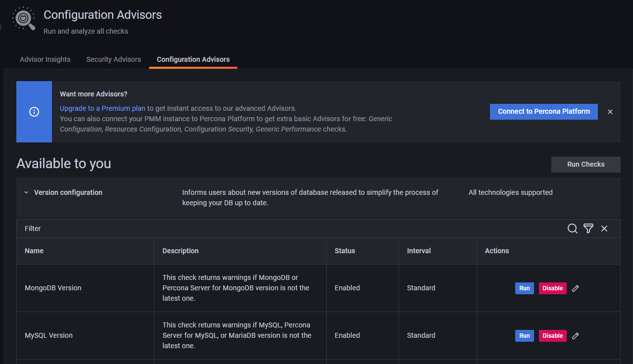Dismiss the Want more Advisors banner
The image size is (633, 364).
[x=610, y=112]
